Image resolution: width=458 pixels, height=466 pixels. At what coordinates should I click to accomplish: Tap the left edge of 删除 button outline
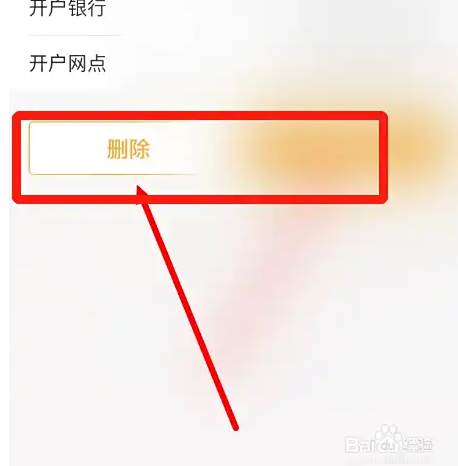click(x=30, y=148)
